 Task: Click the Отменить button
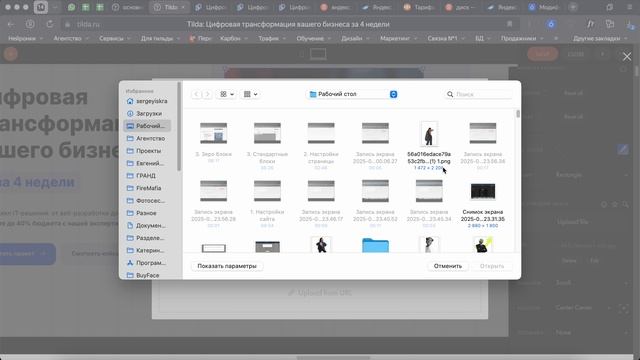[x=448, y=266]
